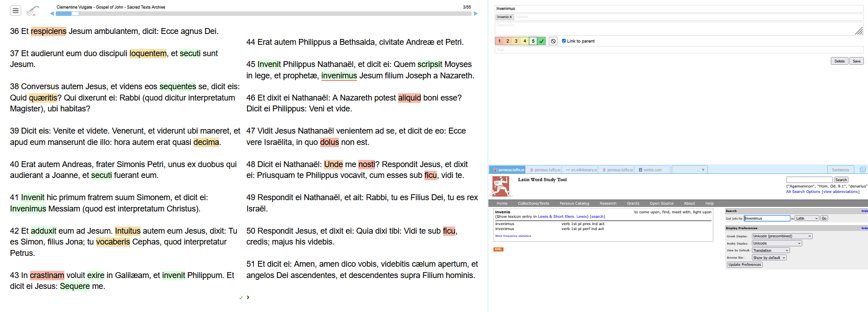868x312 pixels.
Task: Open the Latin language dropdown
Action: click(x=807, y=218)
